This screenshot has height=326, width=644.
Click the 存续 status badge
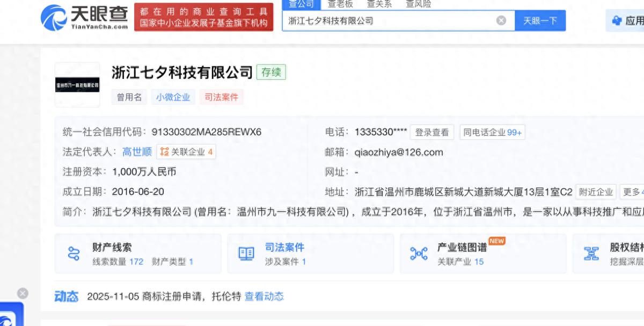tap(271, 72)
